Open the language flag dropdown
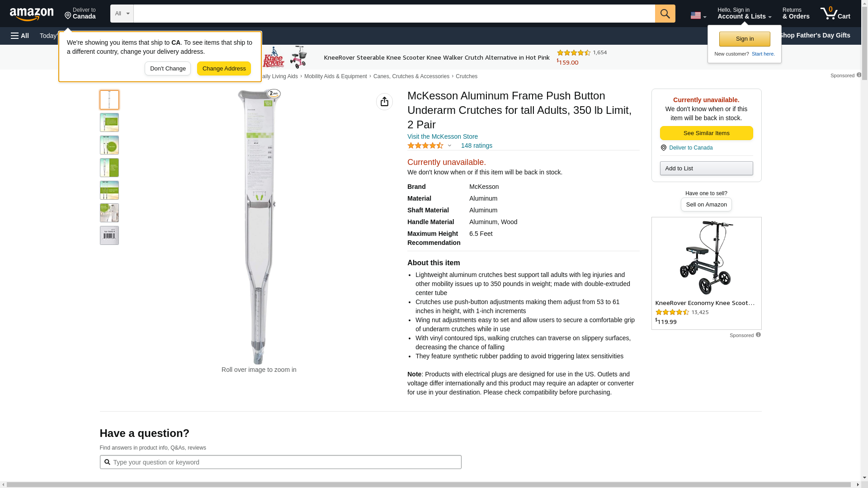Image resolution: width=868 pixels, height=488 pixels. coord(698,15)
